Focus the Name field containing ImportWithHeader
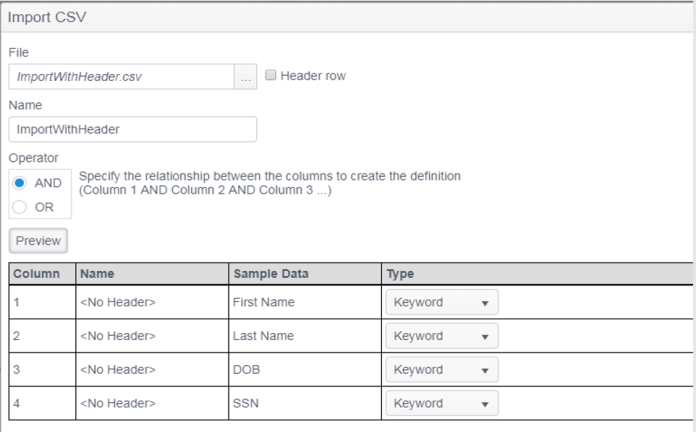 (132, 129)
